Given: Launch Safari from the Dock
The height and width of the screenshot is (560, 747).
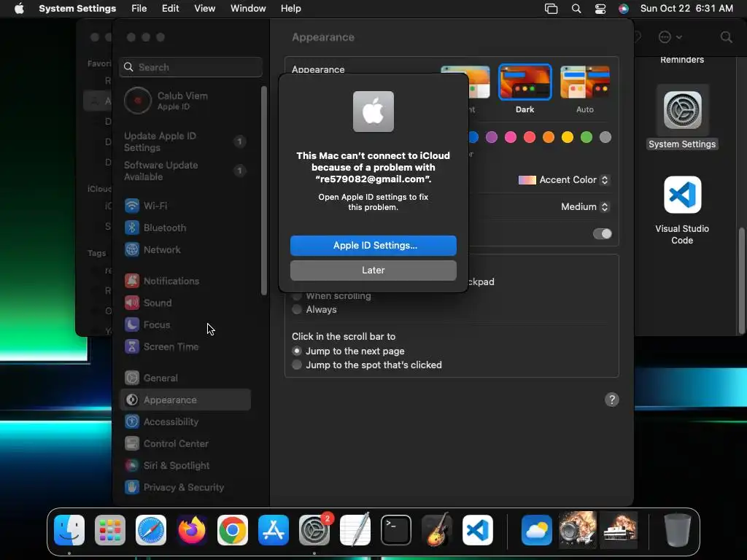Looking at the screenshot, I should pyautogui.click(x=151, y=530).
